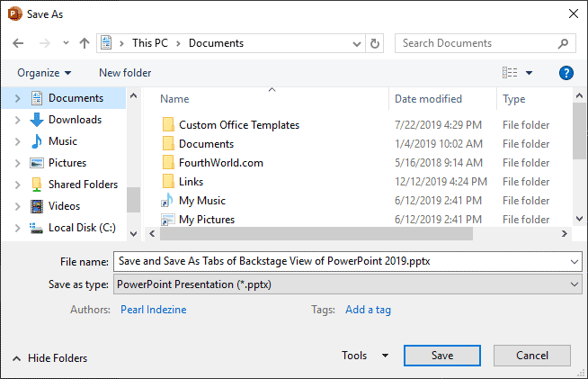Click the Local Disk drive icon
588x379 pixels.
pos(36,228)
